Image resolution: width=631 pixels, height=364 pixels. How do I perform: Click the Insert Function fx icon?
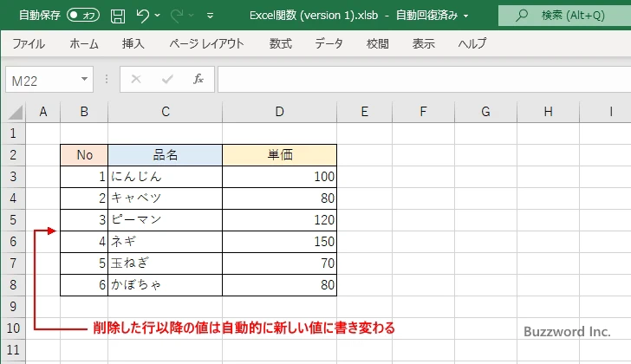coord(198,79)
